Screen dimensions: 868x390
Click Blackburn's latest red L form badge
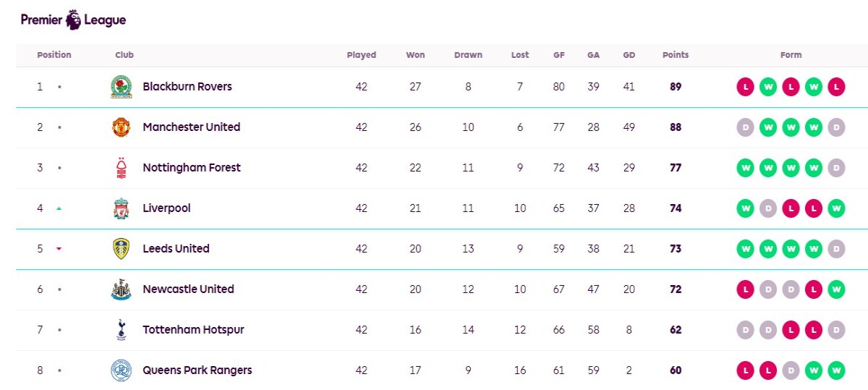(x=836, y=87)
